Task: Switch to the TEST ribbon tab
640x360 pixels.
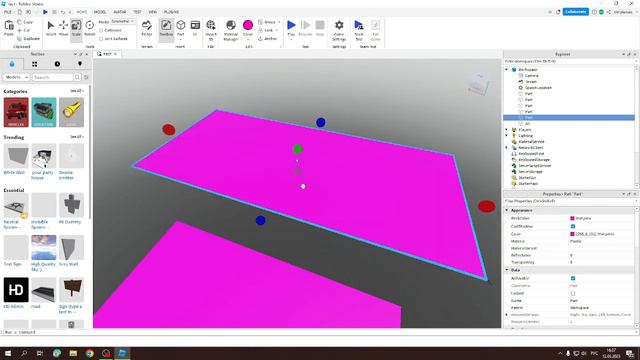Action: click(x=137, y=12)
